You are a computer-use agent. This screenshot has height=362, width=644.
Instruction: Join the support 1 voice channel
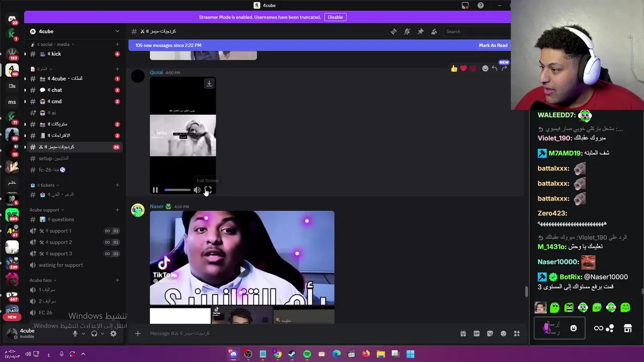pyautogui.click(x=74, y=231)
